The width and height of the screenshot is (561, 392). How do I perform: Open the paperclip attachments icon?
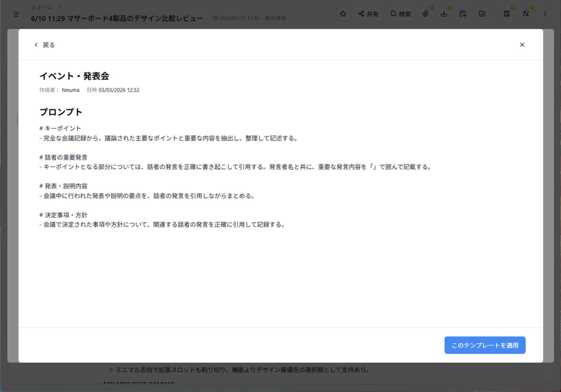(425, 14)
